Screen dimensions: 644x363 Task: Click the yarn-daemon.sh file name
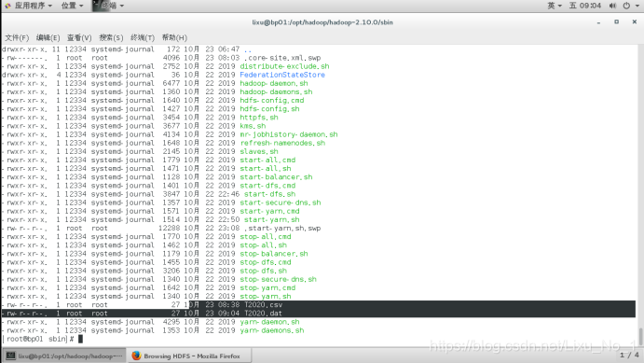(270, 322)
